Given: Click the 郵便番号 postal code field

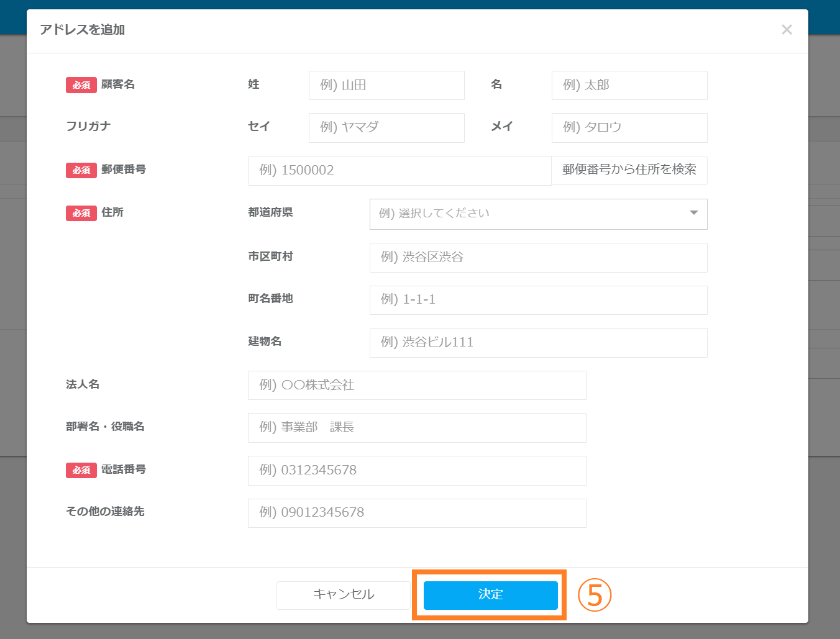Looking at the screenshot, I should click(x=399, y=170).
